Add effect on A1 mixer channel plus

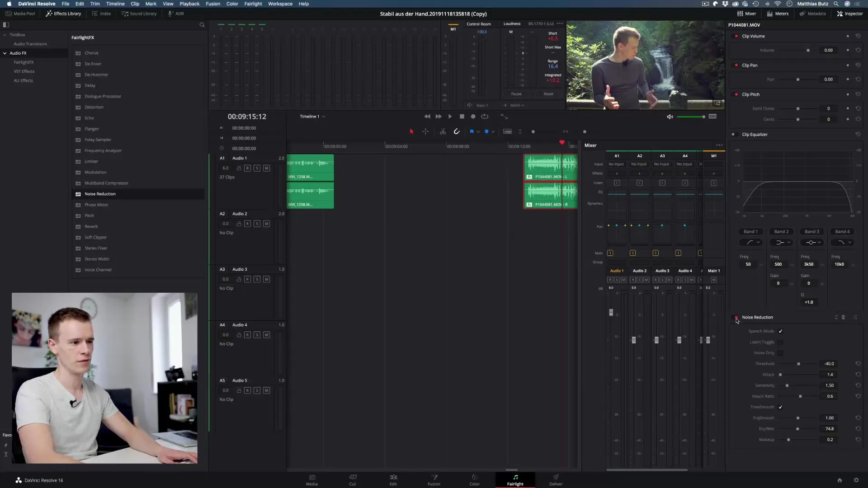[x=617, y=174]
